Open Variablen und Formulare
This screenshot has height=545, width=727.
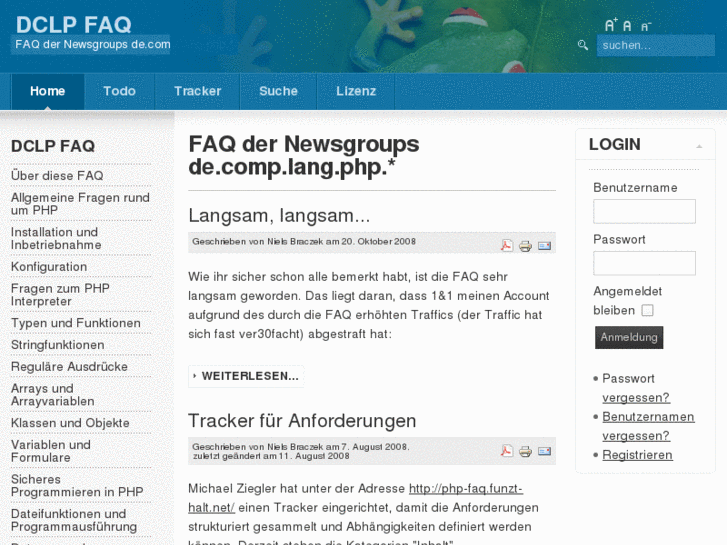[51, 451]
